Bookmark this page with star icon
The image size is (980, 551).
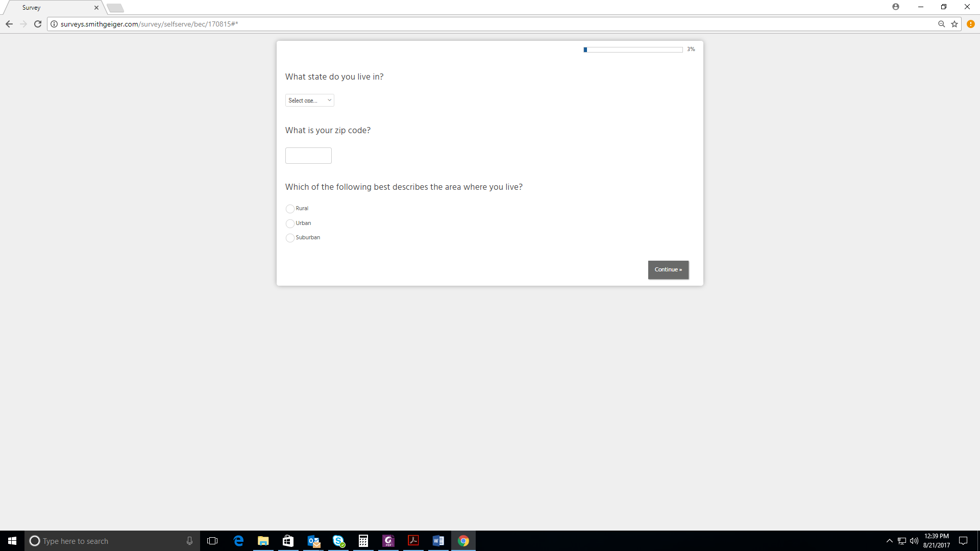(954, 24)
